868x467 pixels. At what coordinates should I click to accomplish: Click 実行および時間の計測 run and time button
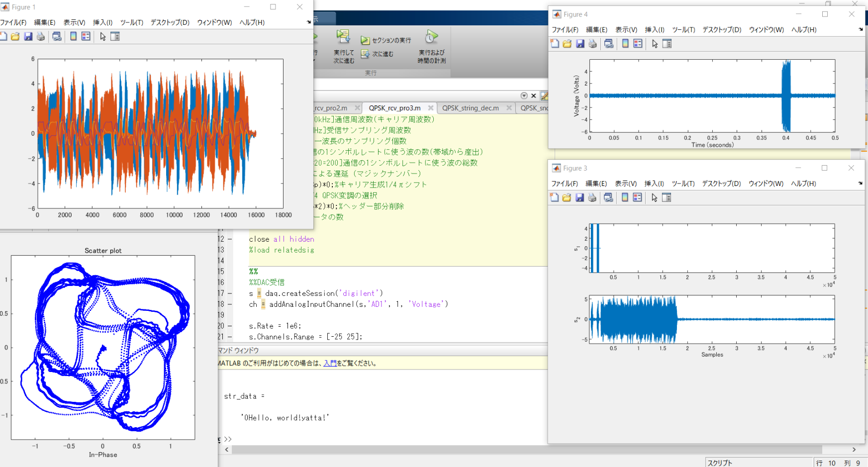click(431, 46)
